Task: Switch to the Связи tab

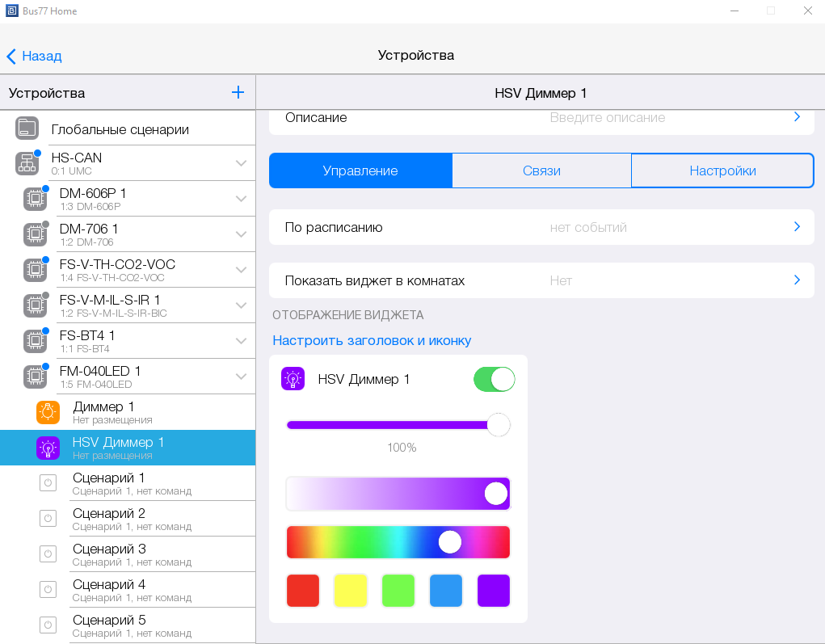Action: 541,170
